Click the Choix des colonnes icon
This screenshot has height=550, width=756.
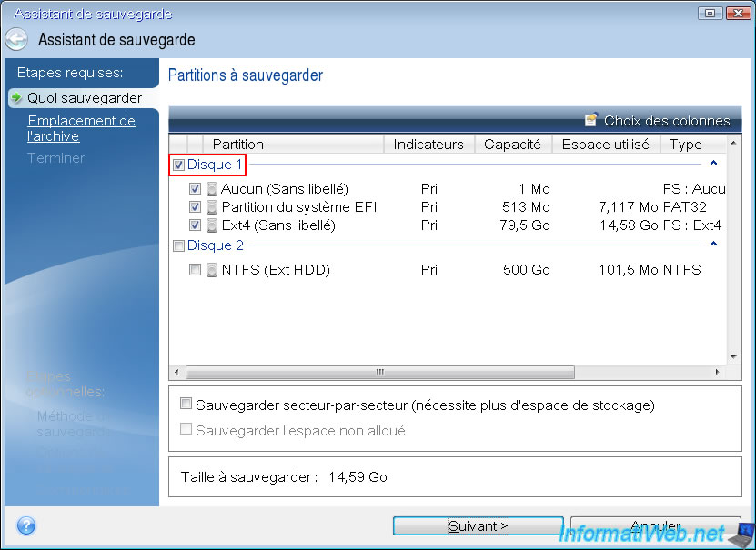(590, 120)
